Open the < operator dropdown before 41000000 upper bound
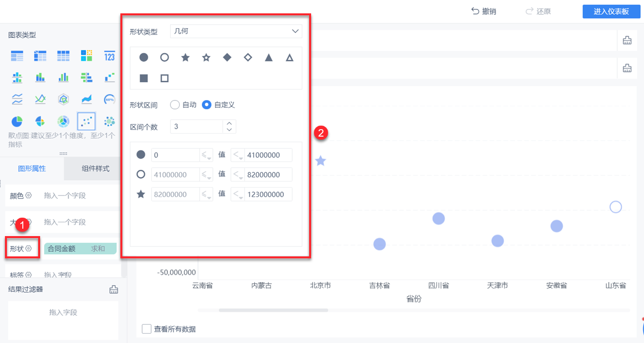The image size is (644, 343). [x=238, y=155]
